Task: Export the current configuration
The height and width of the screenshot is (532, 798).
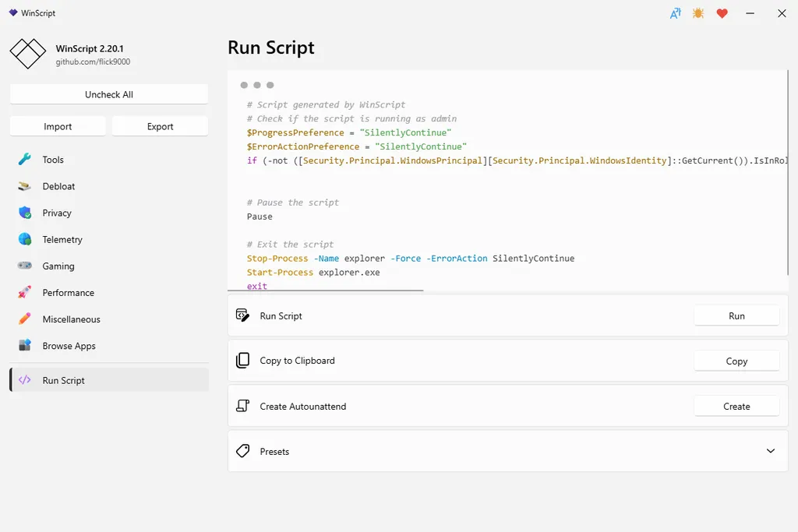Action: coord(160,126)
